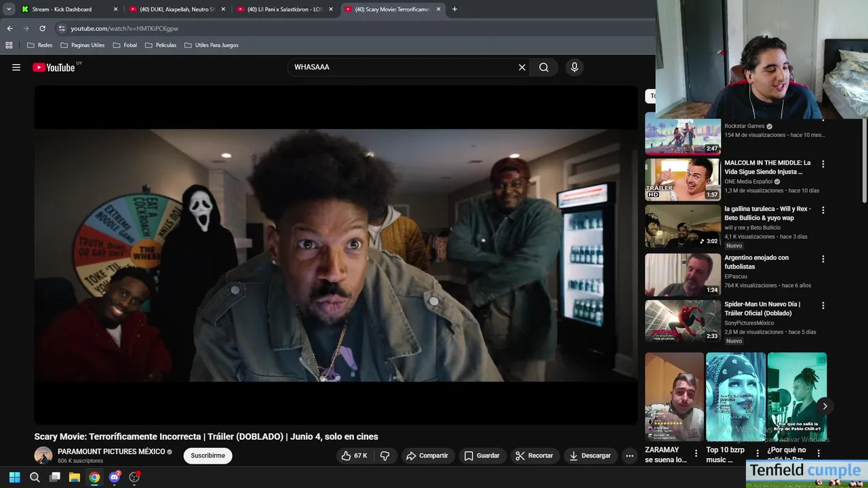Open the tab search dropdown arrow
Image resolution: width=868 pixels, height=488 pixels.
(9, 9)
